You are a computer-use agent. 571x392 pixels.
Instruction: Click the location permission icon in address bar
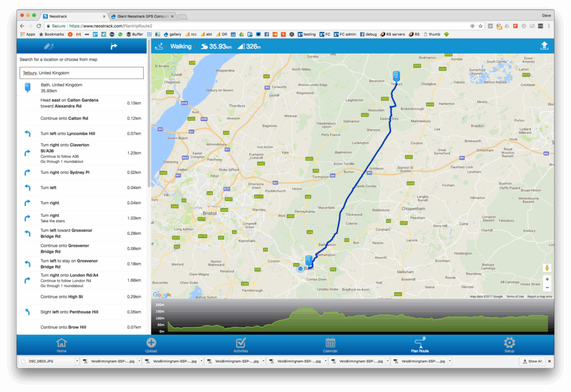(x=472, y=26)
